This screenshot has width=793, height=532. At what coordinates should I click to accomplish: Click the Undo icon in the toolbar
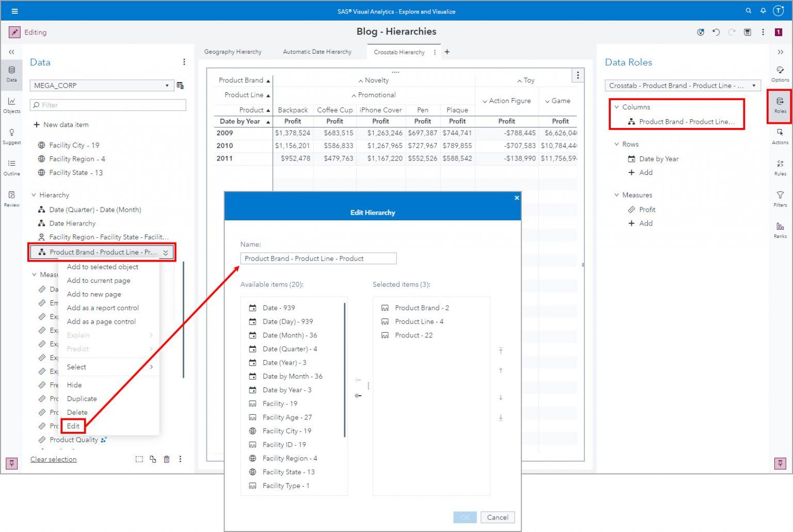(x=716, y=32)
